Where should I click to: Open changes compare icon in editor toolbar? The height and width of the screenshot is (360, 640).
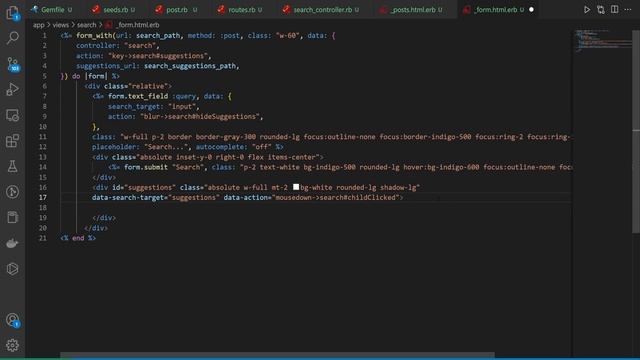click(600, 9)
